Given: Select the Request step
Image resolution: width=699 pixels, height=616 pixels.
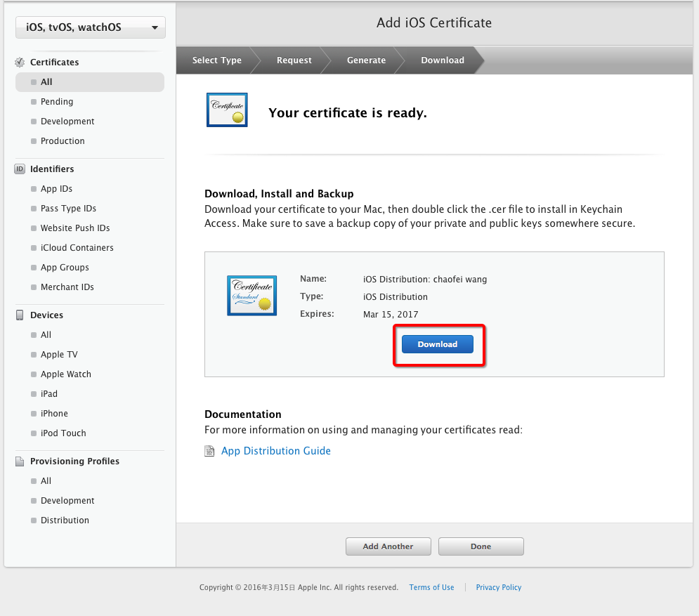Looking at the screenshot, I should pyautogui.click(x=294, y=60).
